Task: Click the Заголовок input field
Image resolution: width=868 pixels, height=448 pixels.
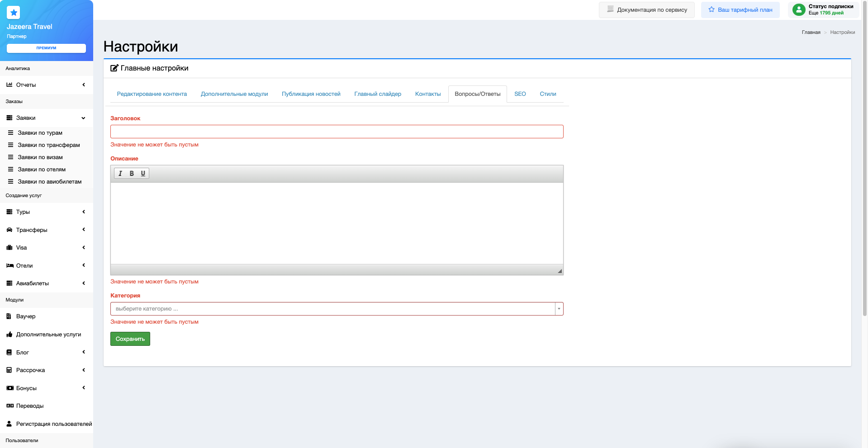Action: pyautogui.click(x=337, y=132)
